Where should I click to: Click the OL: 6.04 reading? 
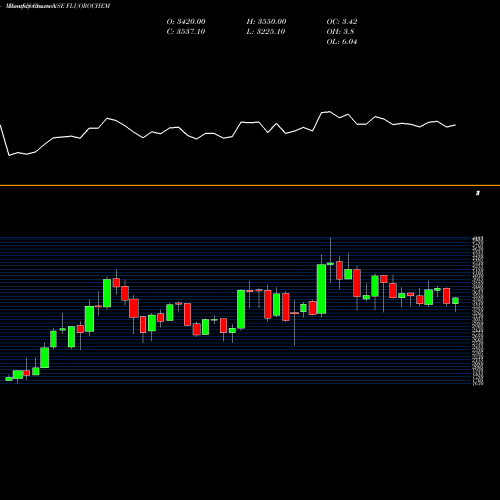click(x=342, y=42)
